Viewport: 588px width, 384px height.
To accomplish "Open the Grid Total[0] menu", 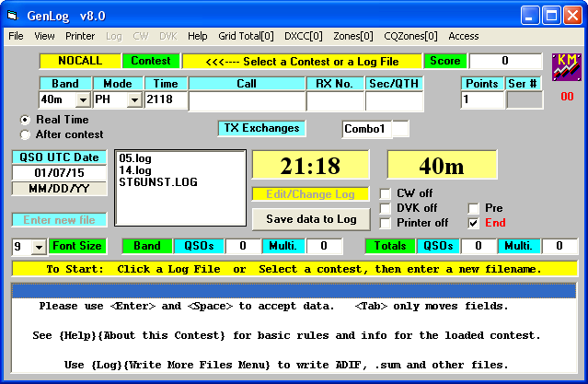I will coord(246,36).
